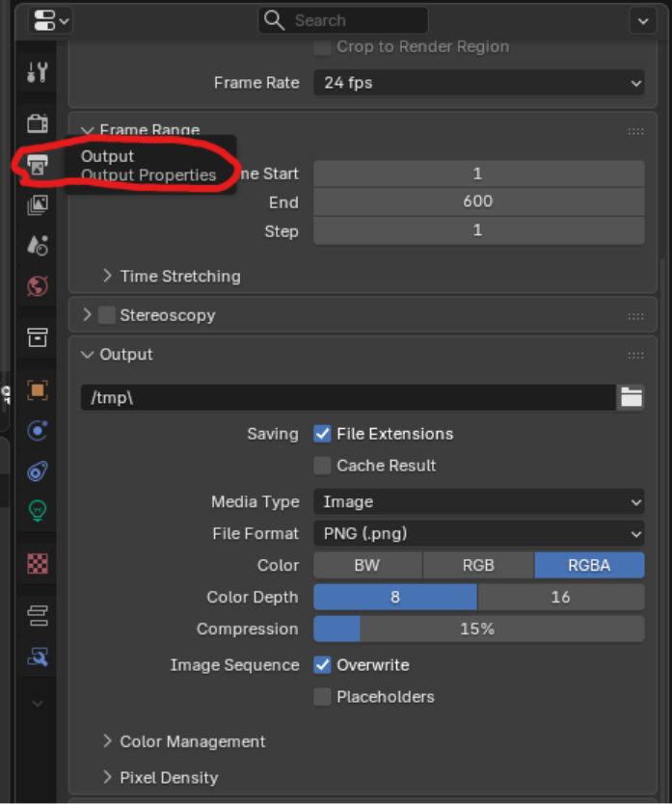The image size is (672, 804).
Task: Open the View Layer properties tab
Action: 37,204
